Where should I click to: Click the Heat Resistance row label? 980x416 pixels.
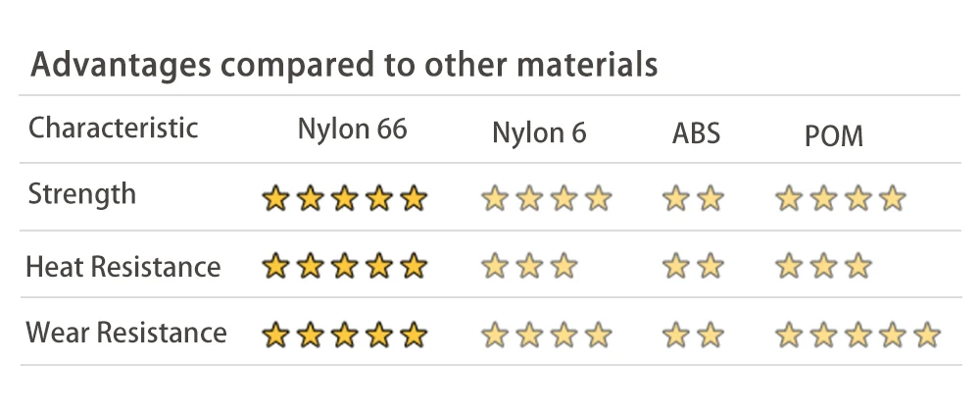click(123, 267)
